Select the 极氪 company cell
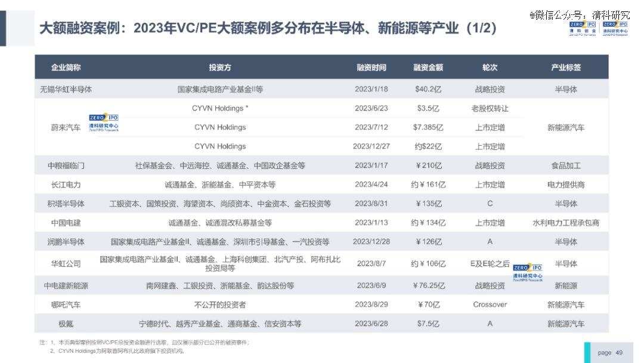This screenshot has height=363, width=644. [x=66, y=324]
